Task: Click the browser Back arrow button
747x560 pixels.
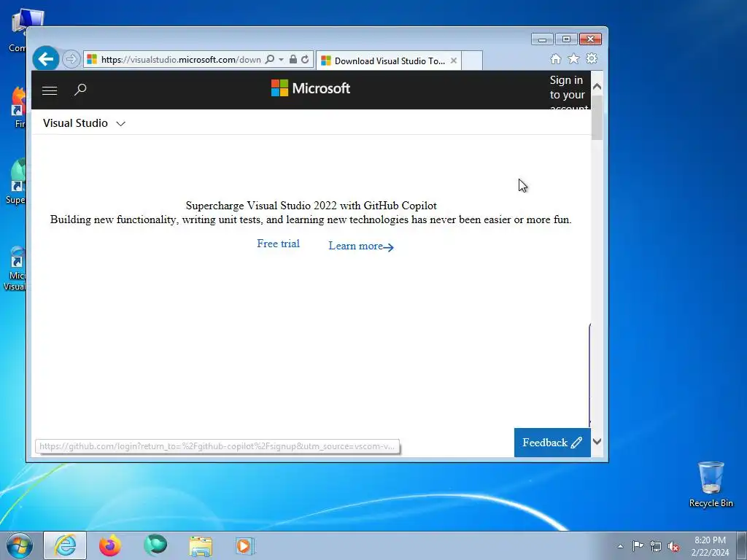Action: click(46, 59)
